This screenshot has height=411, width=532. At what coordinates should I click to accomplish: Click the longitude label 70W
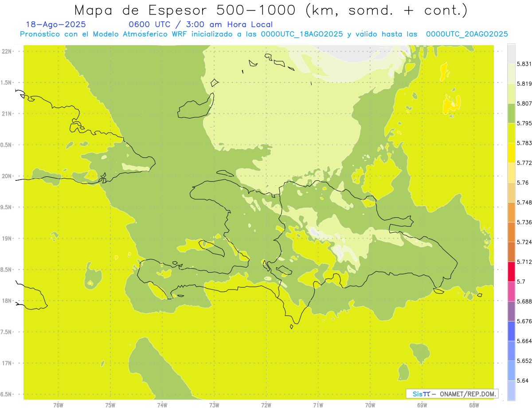370,405
